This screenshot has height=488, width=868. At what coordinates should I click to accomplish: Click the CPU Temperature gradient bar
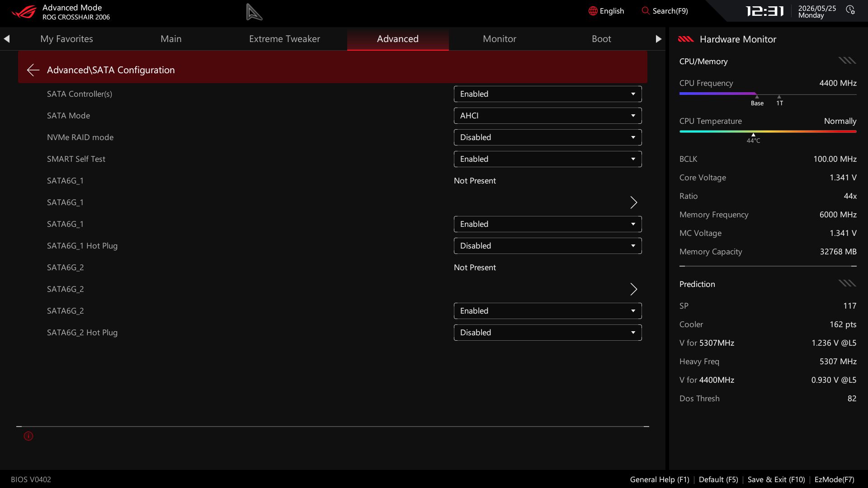pyautogui.click(x=768, y=131)
